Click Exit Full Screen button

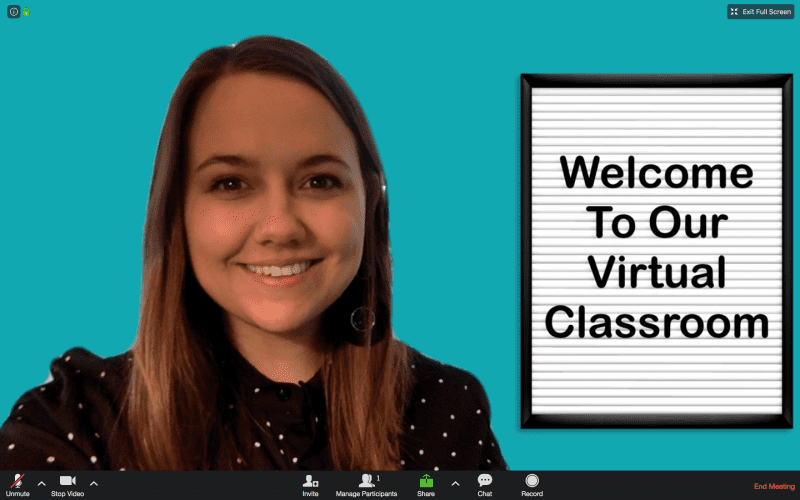click(x=760, y=12)
